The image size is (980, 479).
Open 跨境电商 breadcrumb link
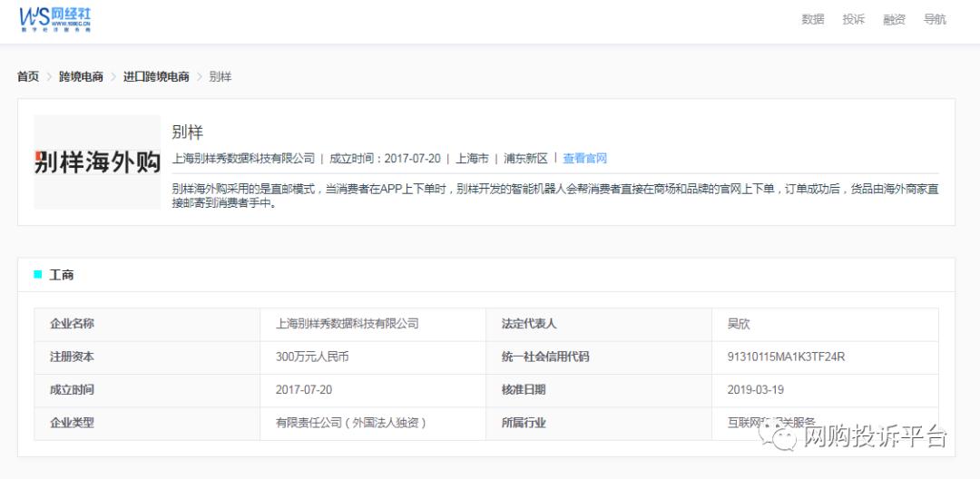82,77
